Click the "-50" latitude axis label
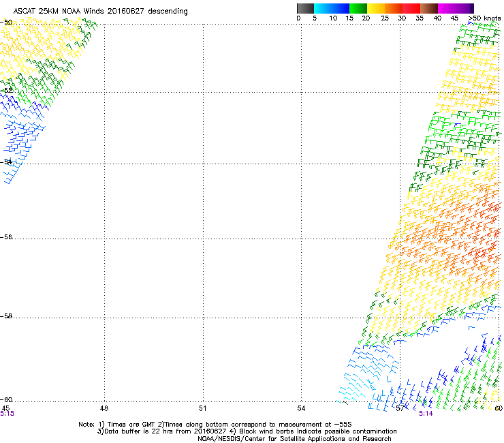The width and height of the screenshot is (504, 443). coord(6,22)
